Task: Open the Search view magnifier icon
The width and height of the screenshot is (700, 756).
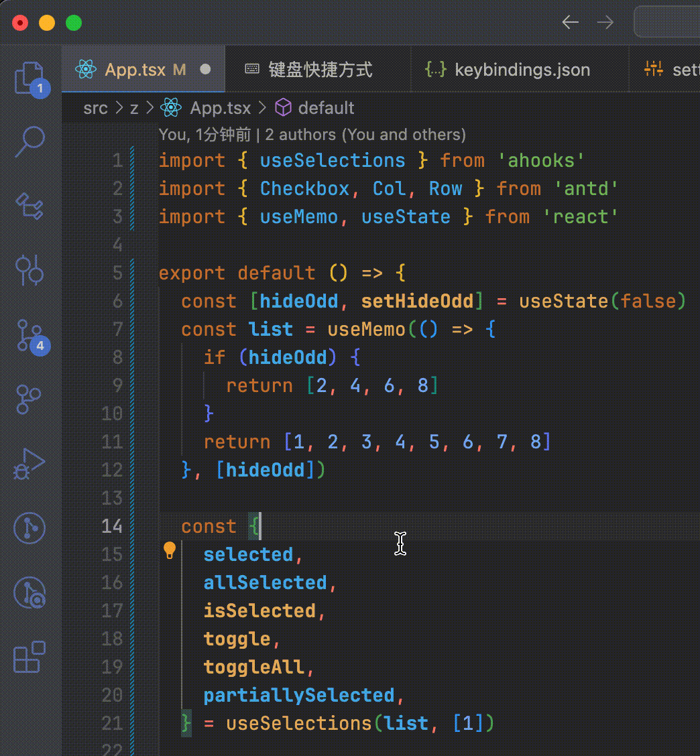Action: [x=30, y=141]
